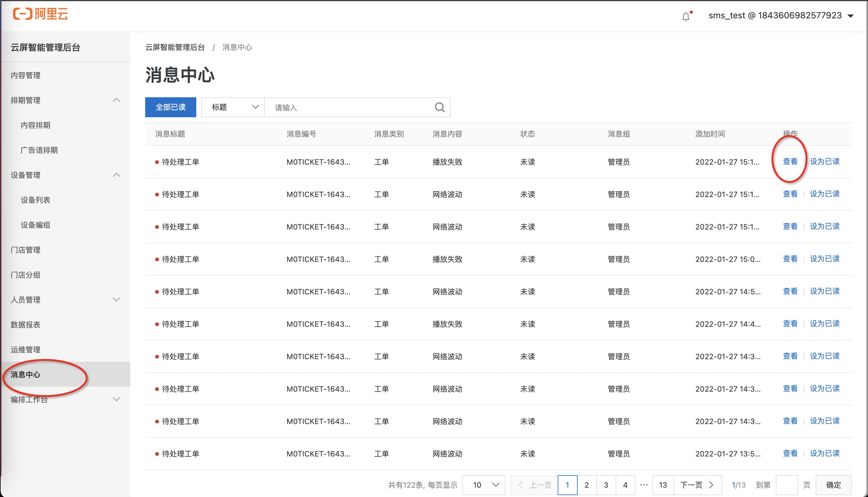Image resolution: width=868 pixels, height=497 pixels.
Task: Click the 全部已读 button
Action: coord(170,107)
